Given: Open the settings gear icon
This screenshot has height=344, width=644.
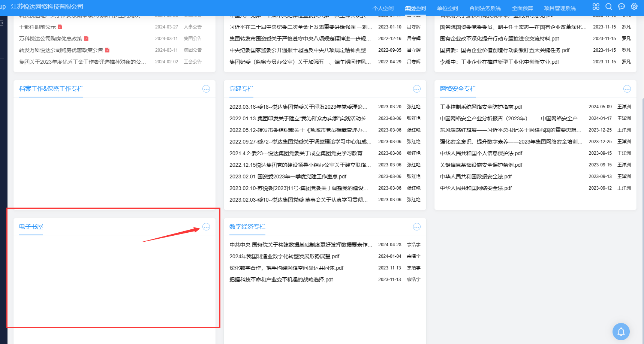Looking at the screenshot, I should pos(634,7).
